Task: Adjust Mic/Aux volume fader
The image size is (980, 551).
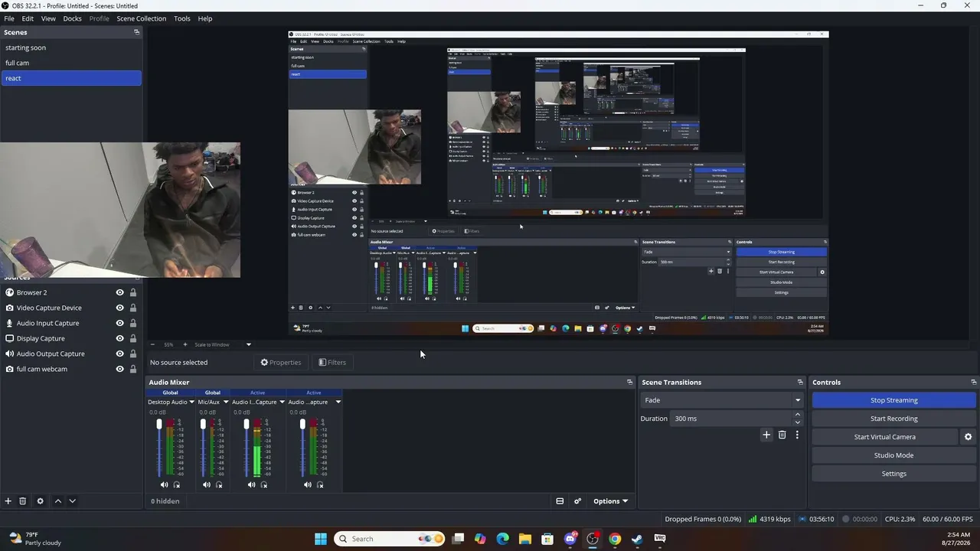Action: (x=203, y=425)
